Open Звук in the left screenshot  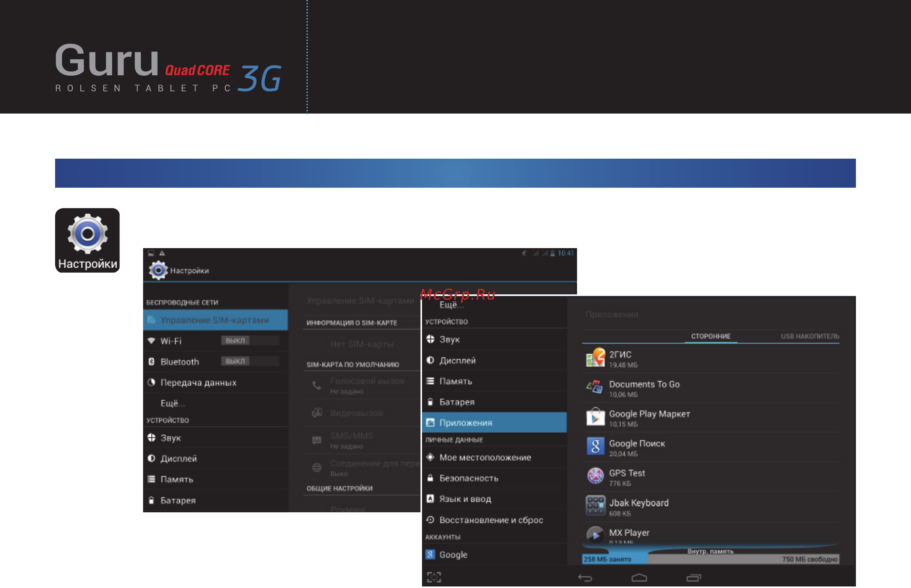coord(215,438)
